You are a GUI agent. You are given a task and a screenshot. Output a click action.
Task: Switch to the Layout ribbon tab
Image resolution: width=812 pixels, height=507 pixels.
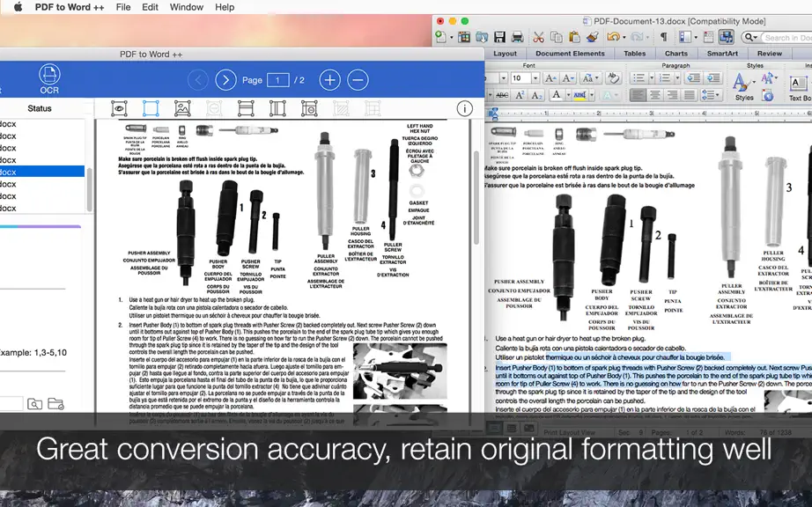505,54
